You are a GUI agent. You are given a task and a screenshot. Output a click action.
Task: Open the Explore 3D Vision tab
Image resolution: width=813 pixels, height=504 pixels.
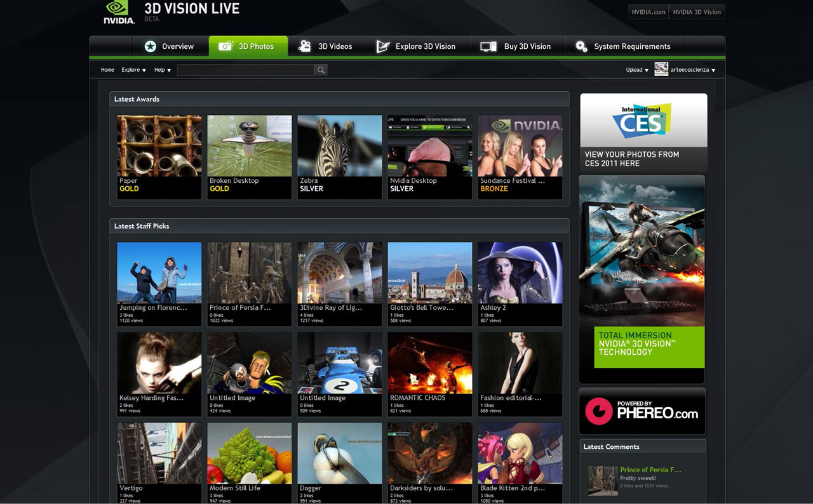pyautogui.click(x=418, y=46)
